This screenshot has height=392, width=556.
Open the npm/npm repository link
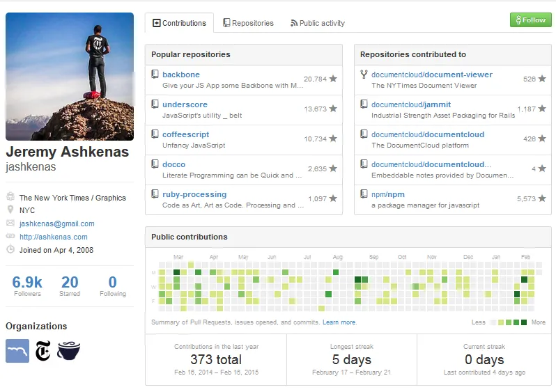[388, 194]
